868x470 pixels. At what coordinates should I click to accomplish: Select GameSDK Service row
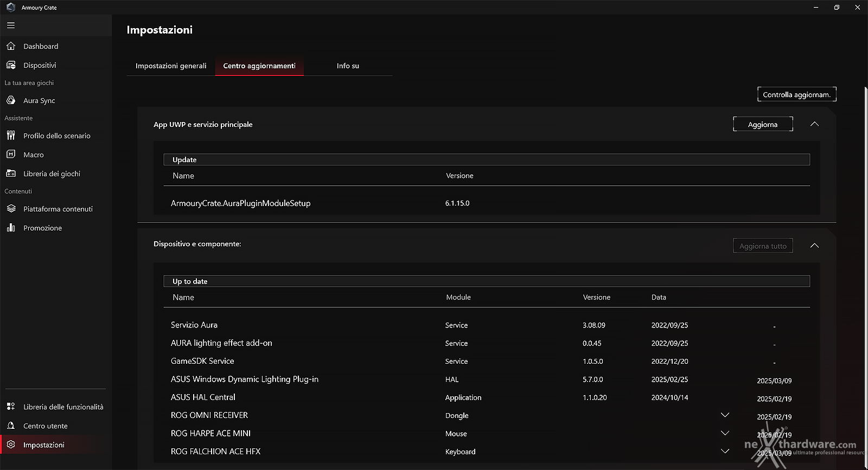click(x=487, y=361)
